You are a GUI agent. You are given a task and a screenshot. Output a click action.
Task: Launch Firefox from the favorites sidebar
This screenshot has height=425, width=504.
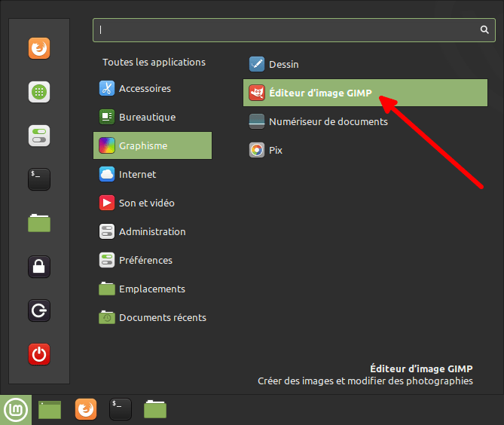(x=39, y=48)
